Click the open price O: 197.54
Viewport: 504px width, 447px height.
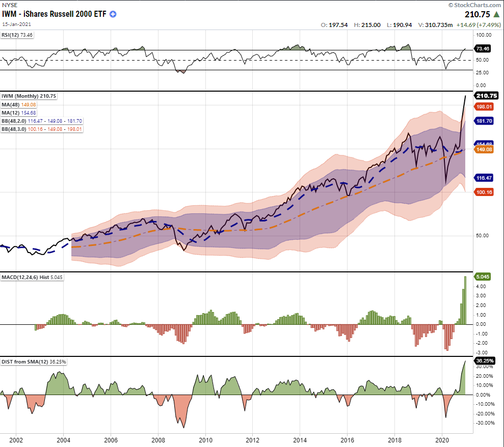(334, 25)
